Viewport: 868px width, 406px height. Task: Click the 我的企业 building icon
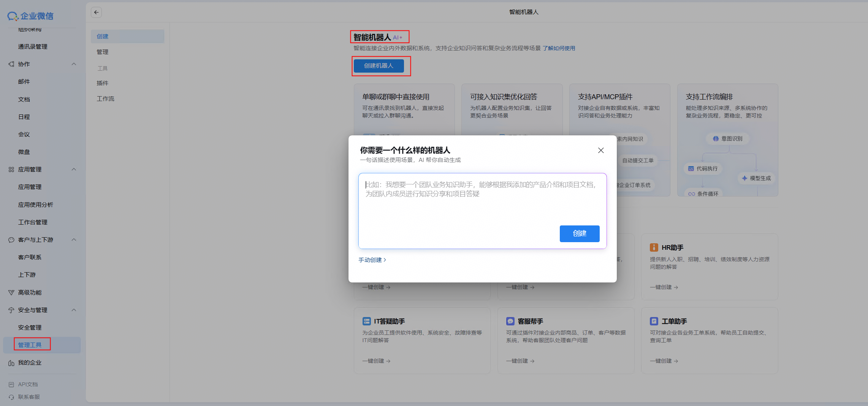[11, 363]
